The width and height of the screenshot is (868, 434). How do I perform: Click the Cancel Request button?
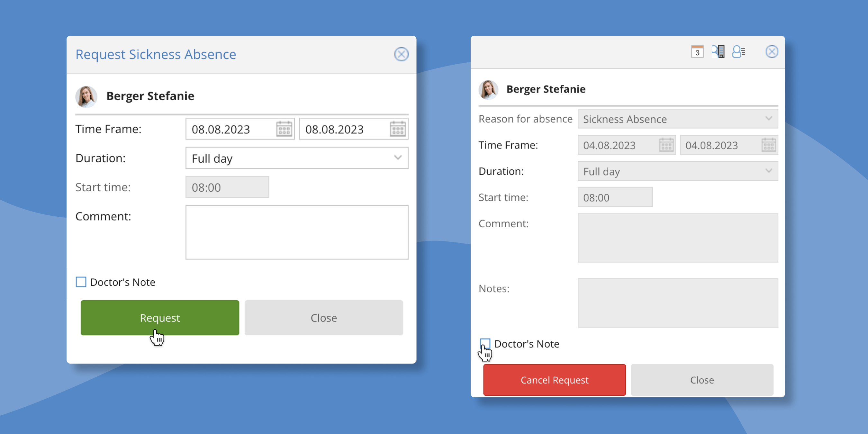[555, 380]
